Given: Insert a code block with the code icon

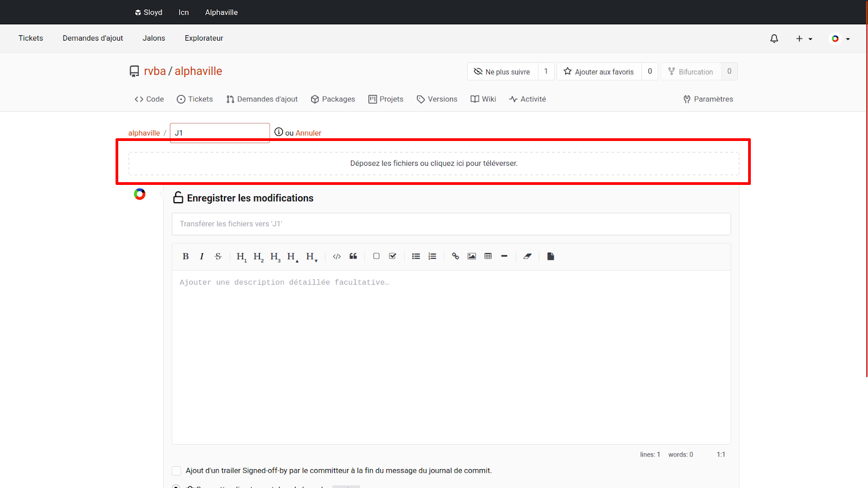Looking at the screenshot, I should coord(337,256).
